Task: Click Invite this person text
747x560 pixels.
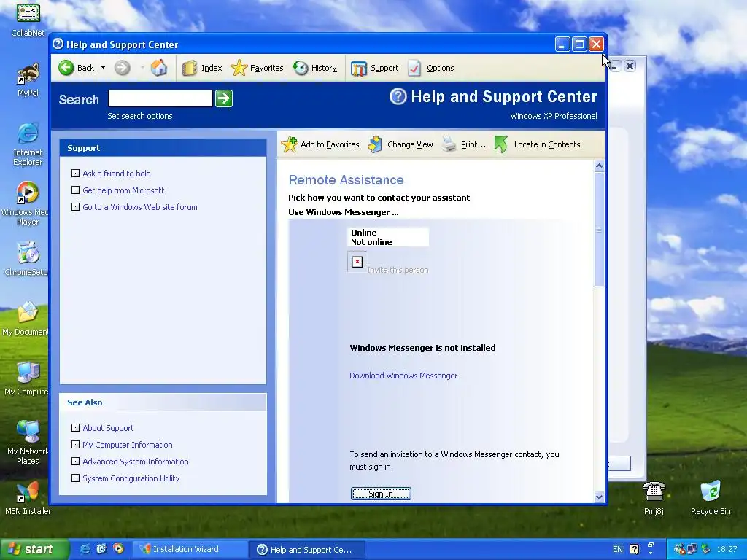Action: tap(398, 270)
